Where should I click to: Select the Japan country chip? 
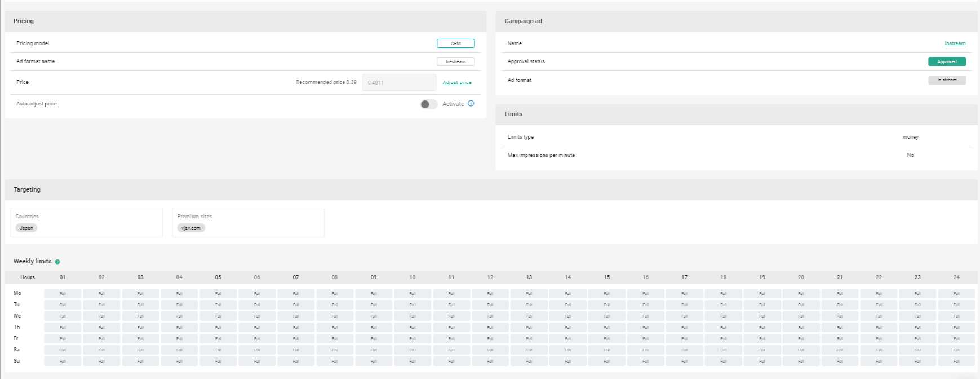(26, 228)
